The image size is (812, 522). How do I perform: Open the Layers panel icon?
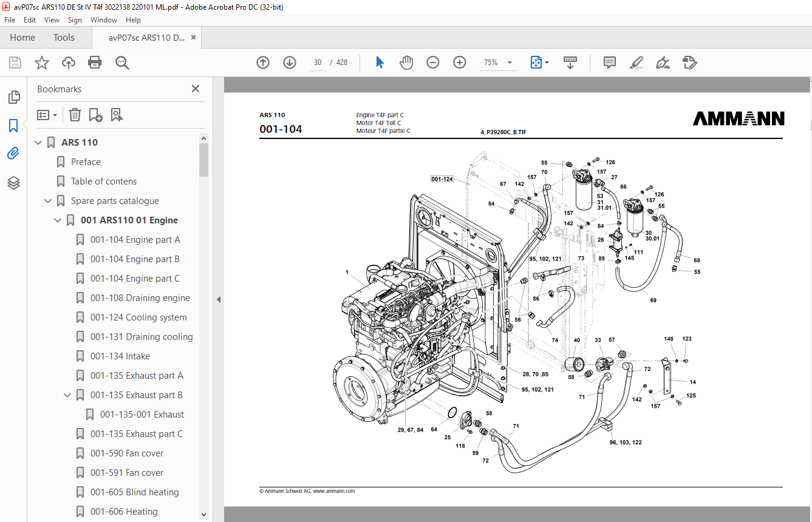point(13,182)
